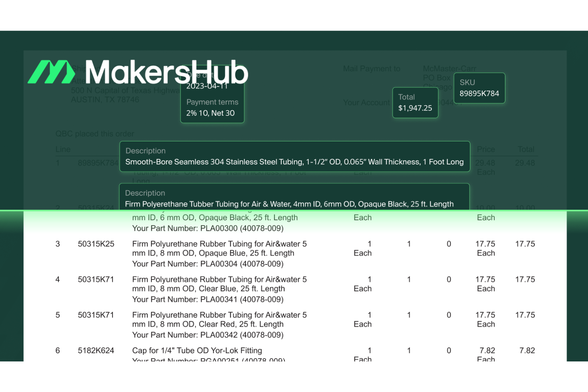588x392 pixels.
Task: Click the 17.75 total for Clear Red tubing
Action: click(525, 315)
